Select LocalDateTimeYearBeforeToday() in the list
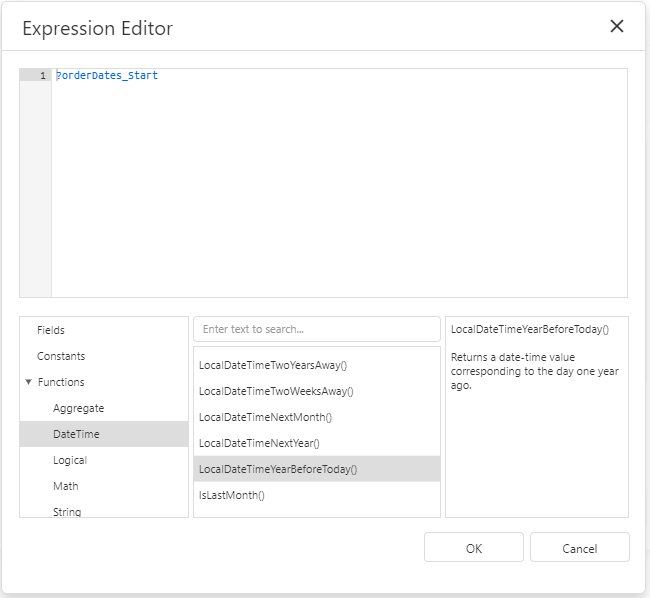This screenshot has height=598, width=650. (317, 469)
